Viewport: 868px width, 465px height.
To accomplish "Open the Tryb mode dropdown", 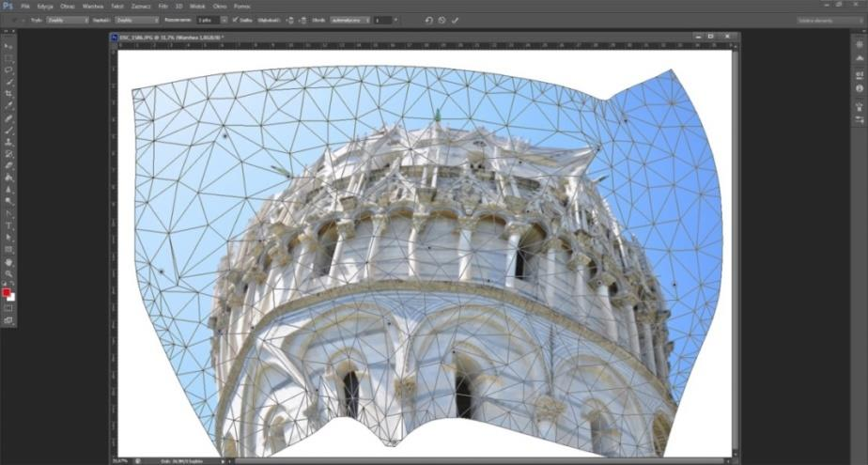I will [68, 20].
